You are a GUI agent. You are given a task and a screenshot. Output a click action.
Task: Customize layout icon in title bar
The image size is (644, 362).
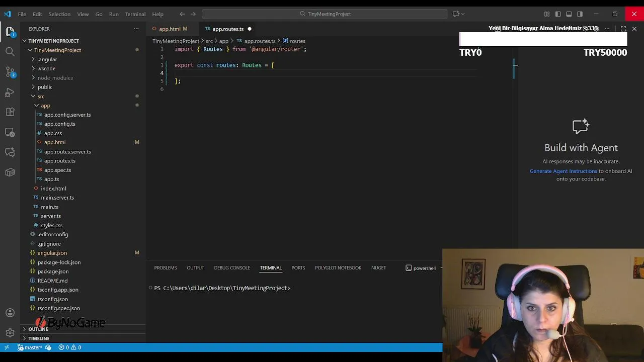(x=547, y=14)
